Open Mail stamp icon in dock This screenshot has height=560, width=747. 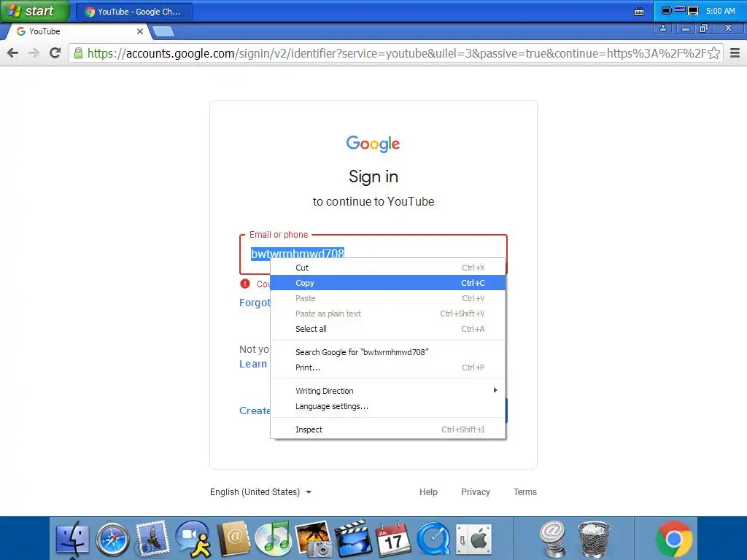tap(152, 538)
